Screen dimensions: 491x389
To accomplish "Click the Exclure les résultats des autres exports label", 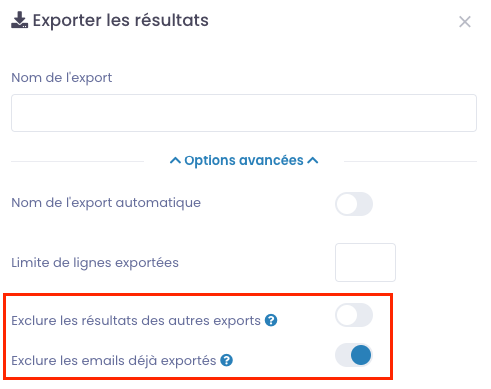I will pos(136,321).
